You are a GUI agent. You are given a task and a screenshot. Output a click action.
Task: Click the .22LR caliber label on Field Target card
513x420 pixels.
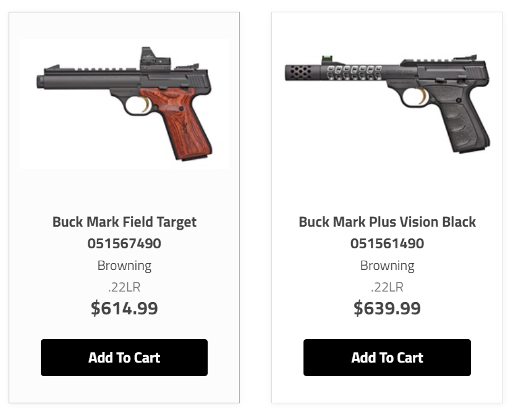pos(124,287)
